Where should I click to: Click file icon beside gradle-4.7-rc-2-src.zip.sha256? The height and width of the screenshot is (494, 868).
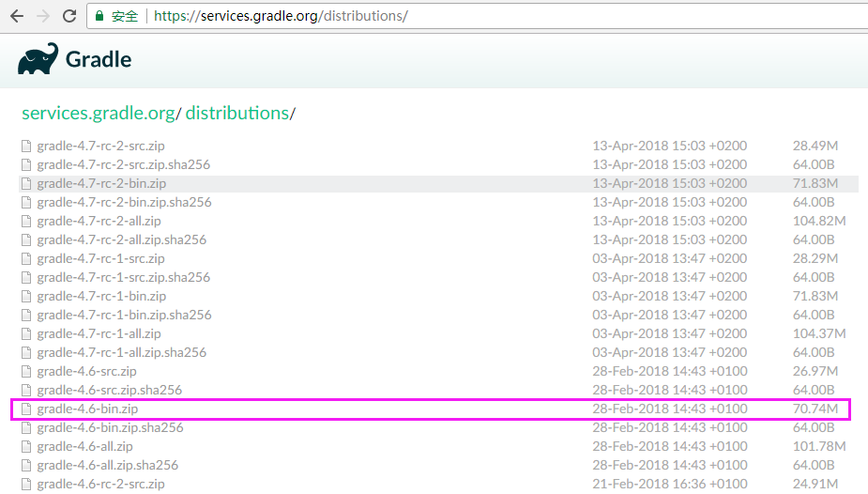click(26, 164)
